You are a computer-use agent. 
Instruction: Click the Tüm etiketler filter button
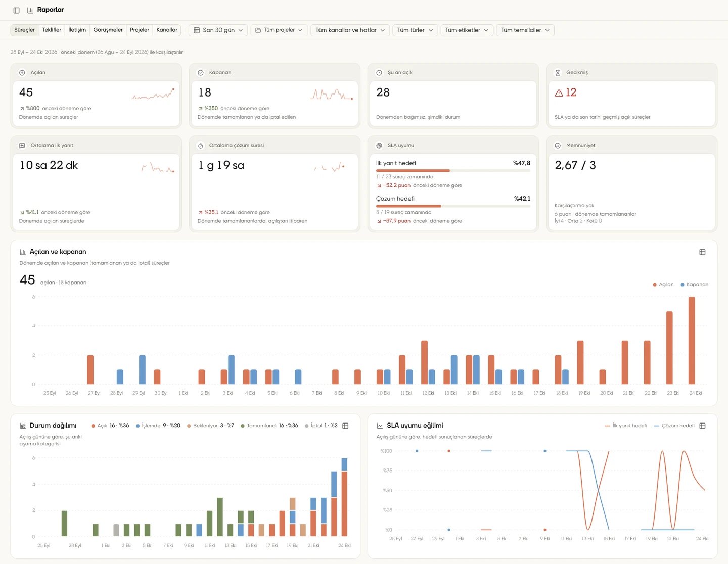(467, 30)
